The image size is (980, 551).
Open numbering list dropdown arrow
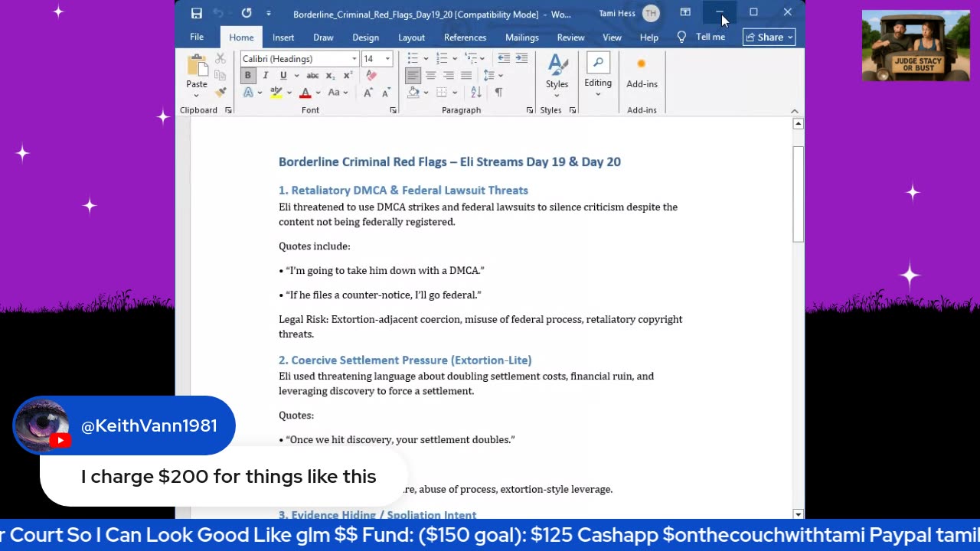point(454,59)
